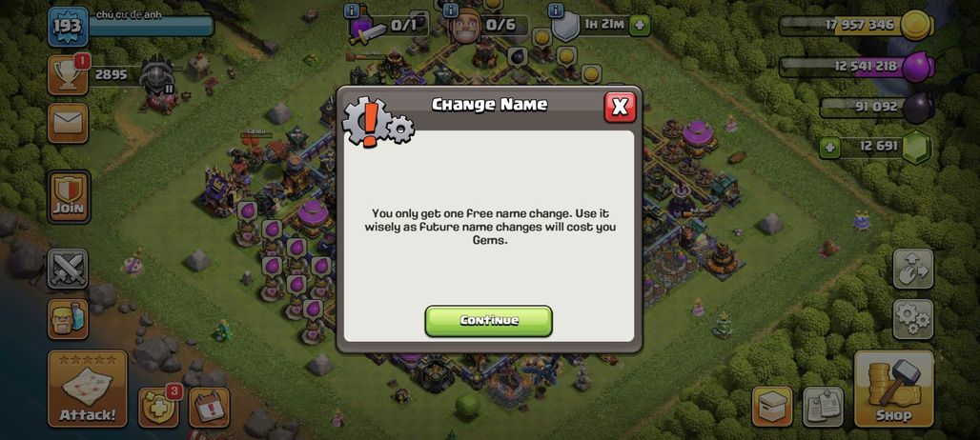980x440 pixels.
Task: Open the layout editor hand icon
Action: 913,269
